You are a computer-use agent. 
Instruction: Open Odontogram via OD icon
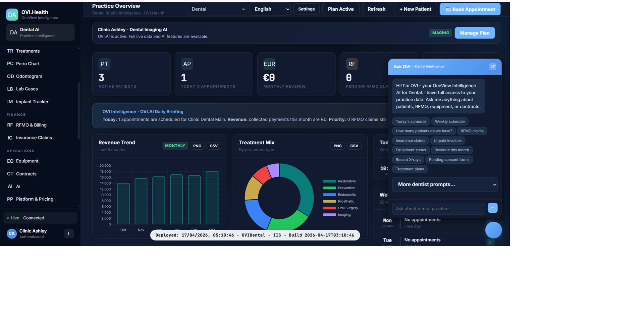point(10,76)
